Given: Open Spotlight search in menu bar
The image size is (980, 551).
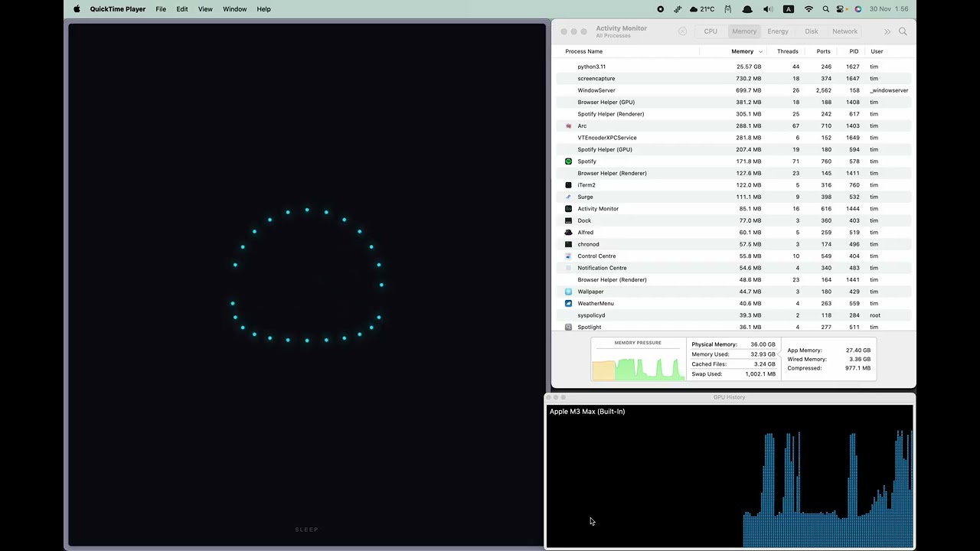Looking at the screenshot, I should pos(825,9).
